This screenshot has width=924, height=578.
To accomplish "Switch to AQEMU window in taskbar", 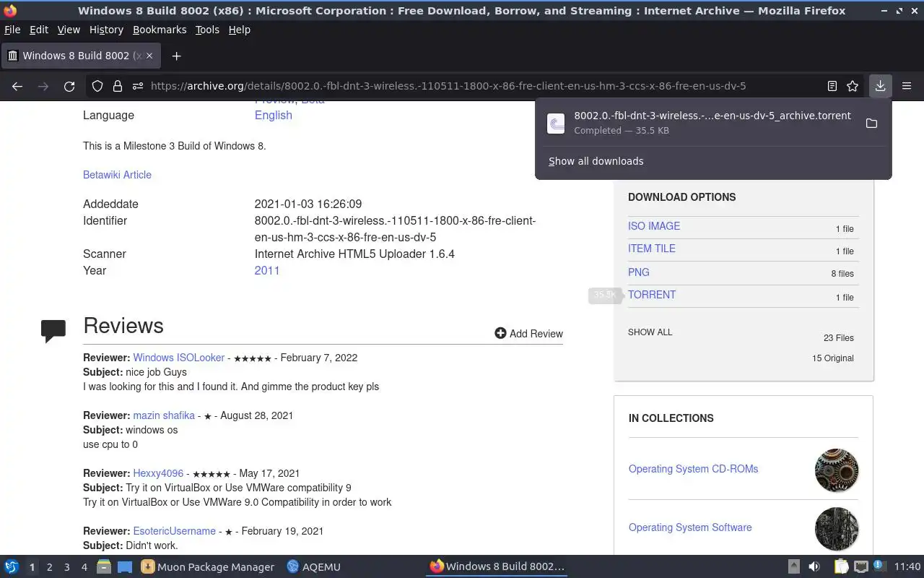I will (314, 567).
